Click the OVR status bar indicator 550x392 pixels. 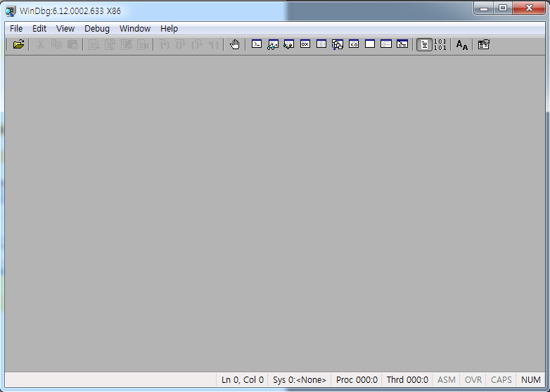(x=473, y=380)
